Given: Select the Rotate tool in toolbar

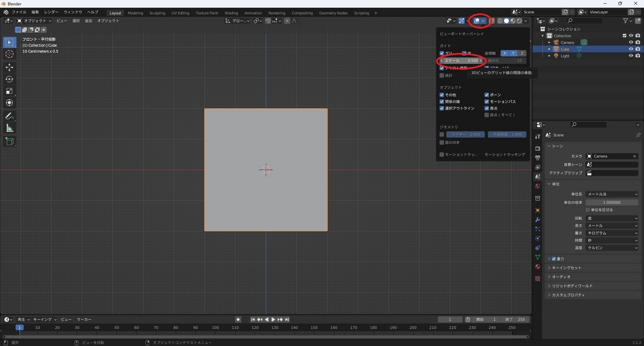Looking at the screenshot, I should click(9, 79).
